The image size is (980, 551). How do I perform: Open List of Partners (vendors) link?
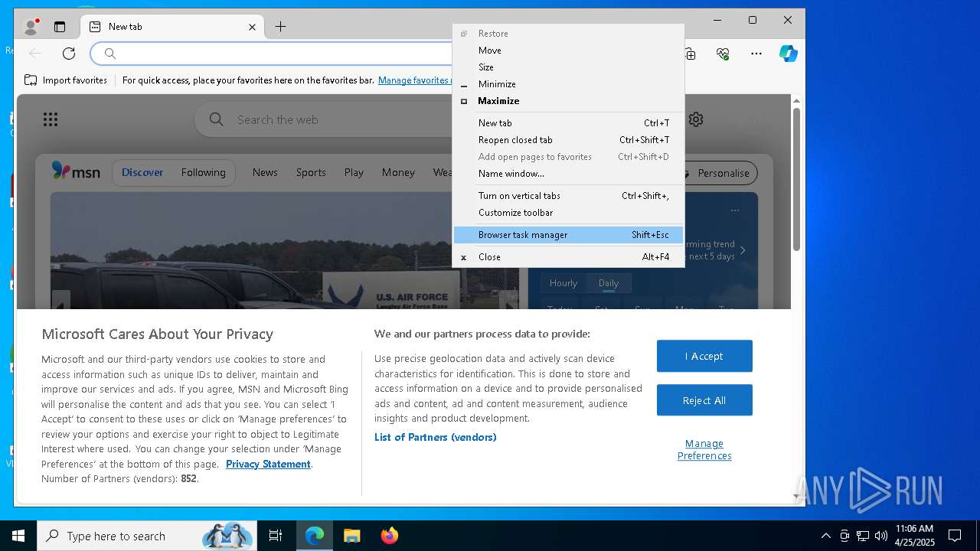435,437
